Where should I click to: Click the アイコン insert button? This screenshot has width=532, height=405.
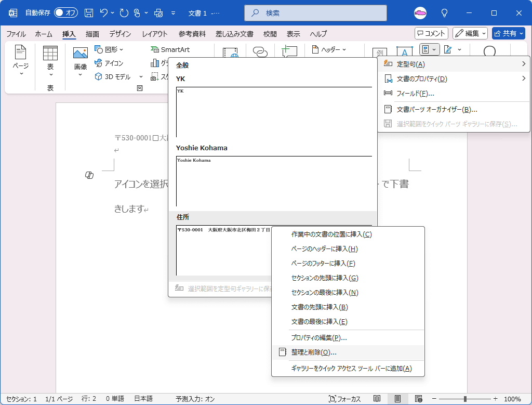(109, 63)
